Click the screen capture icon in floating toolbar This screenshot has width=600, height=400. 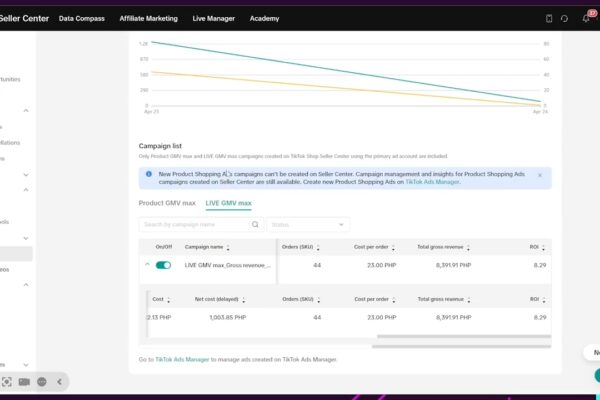pos(7,382)
